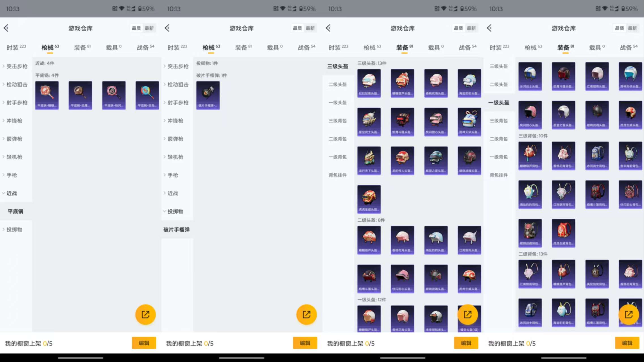Select the 金丰海韵背包 backpack
Image resolution: width=644 pixels, height=362 pixels.
coord(630,156)
